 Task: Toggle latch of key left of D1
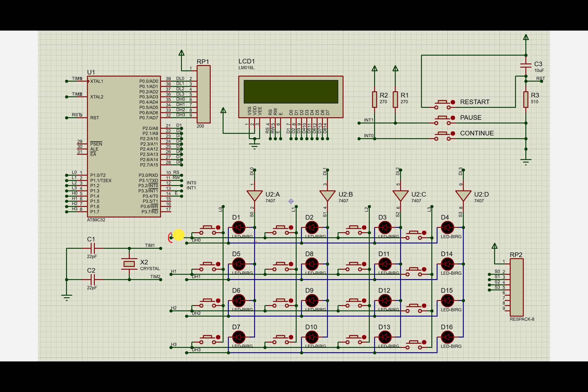(x=218, y=228)
